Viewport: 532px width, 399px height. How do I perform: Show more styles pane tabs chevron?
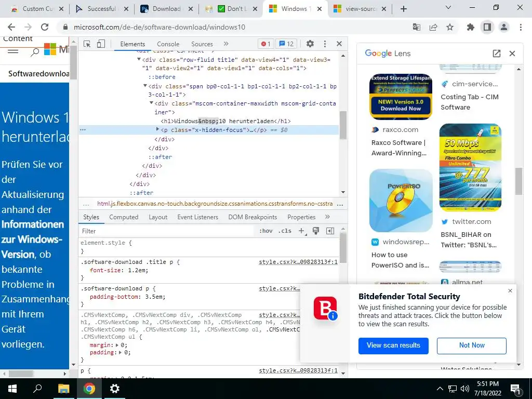pos(327,217)
